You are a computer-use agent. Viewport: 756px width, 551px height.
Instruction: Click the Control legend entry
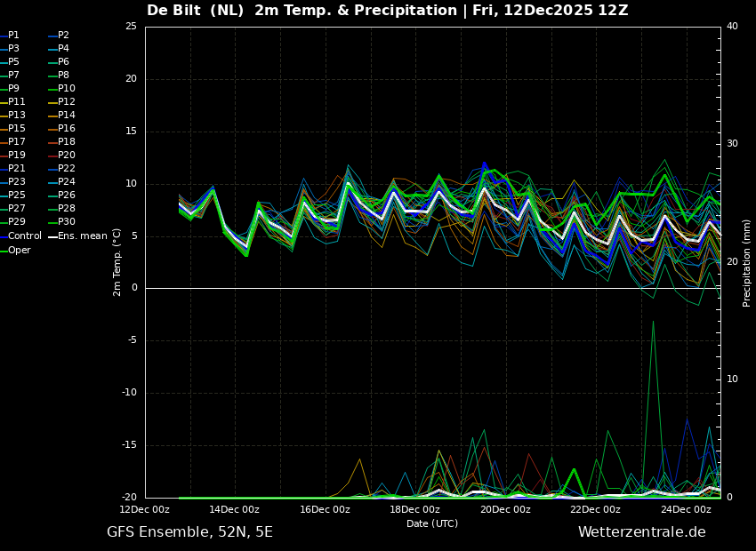(20, 236)
